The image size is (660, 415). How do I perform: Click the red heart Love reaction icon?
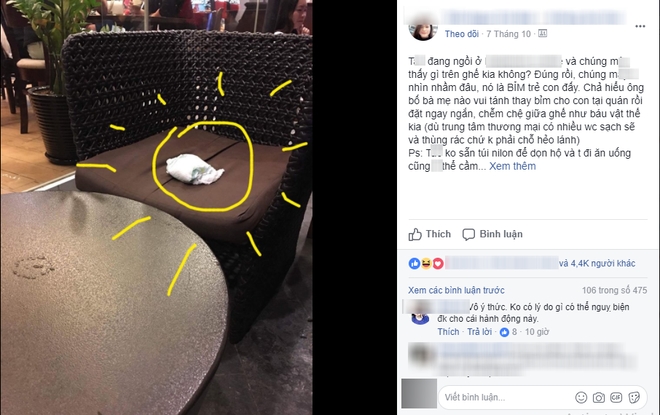coord(438,263)
